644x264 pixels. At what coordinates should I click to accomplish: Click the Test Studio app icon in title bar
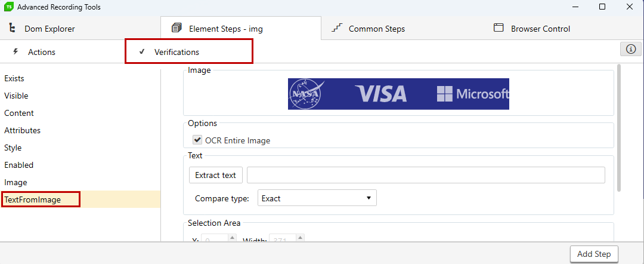coord(8,7)
